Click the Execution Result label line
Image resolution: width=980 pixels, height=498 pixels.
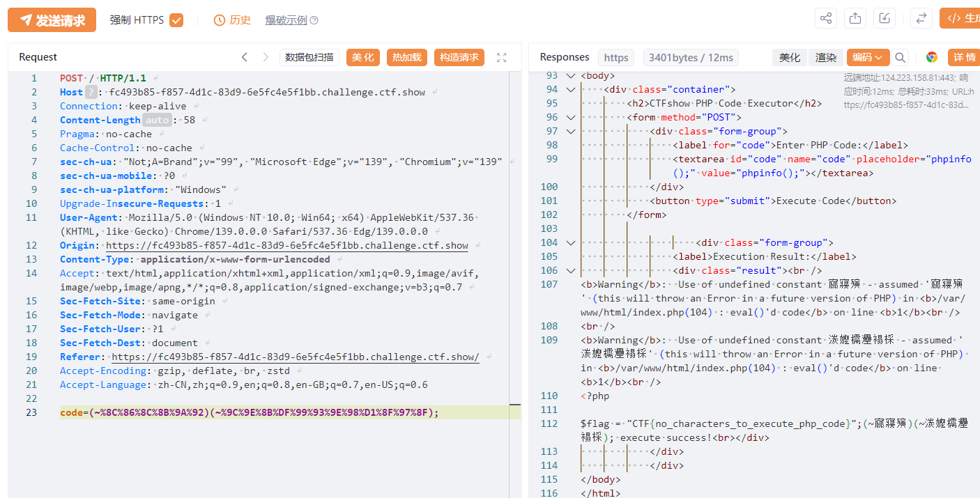click(x=765, y=256)
